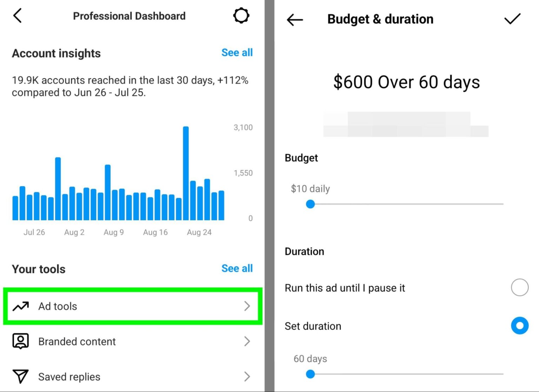
Task: Select Run this ad until I pause it
Action: [519, 287]
